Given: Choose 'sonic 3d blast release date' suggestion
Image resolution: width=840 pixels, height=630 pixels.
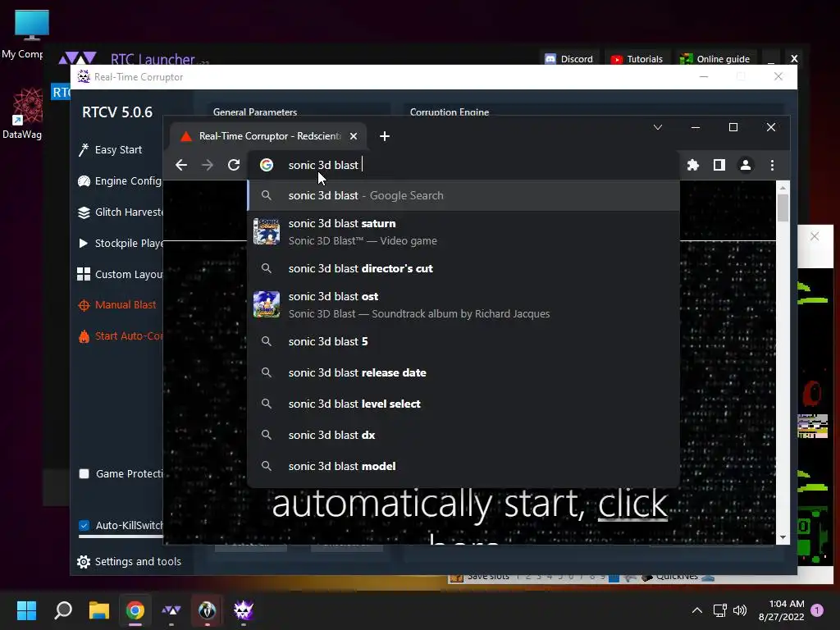Looking at the screenshot, I should [x=463, y=372].
